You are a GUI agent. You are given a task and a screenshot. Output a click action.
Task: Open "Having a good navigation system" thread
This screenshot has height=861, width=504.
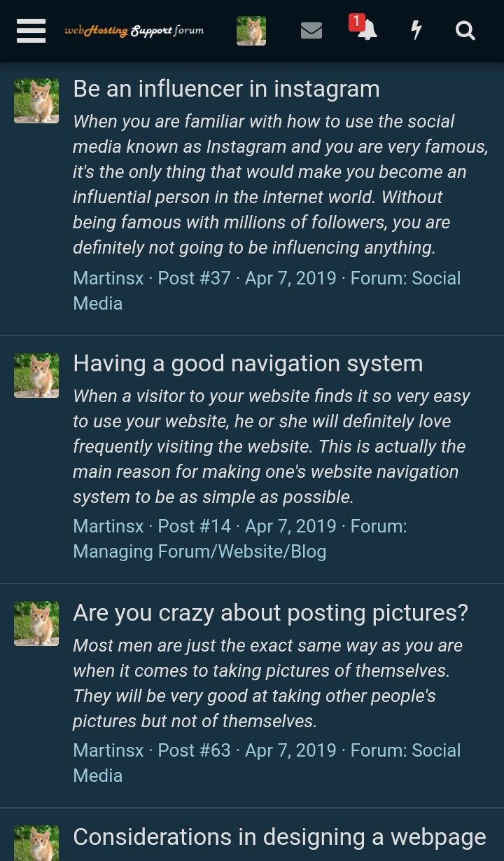(x=248, y=364)
